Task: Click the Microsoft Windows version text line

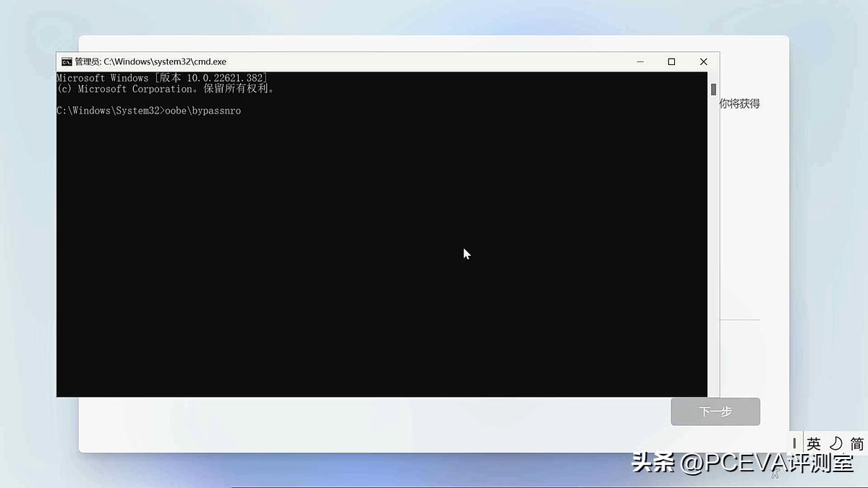Action: [163, 77]
